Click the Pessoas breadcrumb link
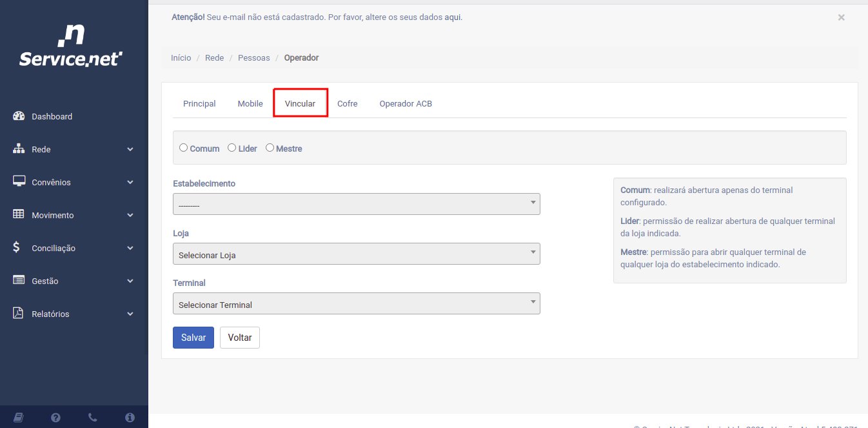This screenshot has height=428, width=868. coord(253,57)
